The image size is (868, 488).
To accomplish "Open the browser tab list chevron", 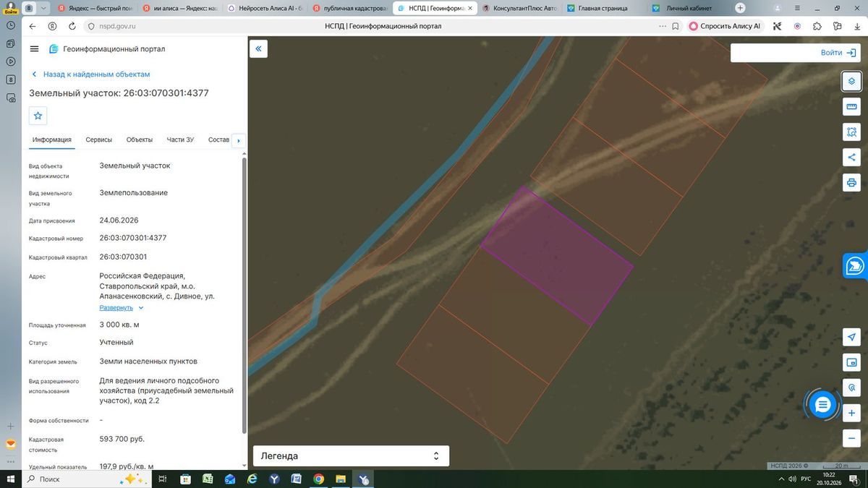I will coord(45,8).
